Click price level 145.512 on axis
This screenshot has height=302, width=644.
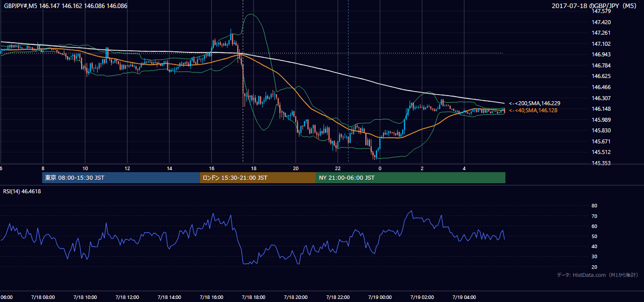[x=602, y=152]
